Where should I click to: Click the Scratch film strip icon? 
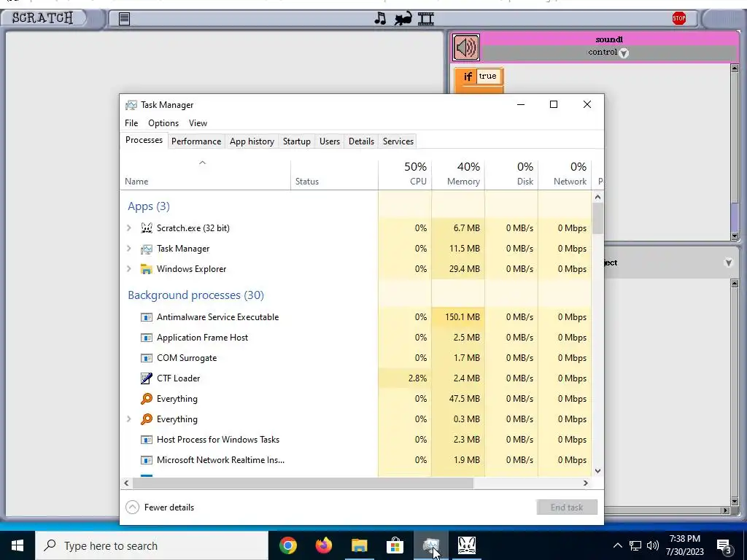[x=426, y=18]
